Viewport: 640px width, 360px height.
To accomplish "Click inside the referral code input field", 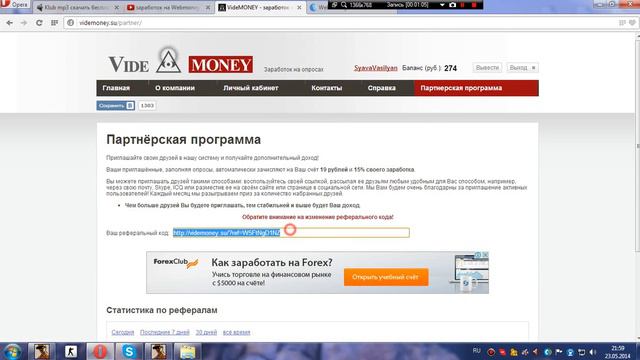I will click(x=291, y=233).
